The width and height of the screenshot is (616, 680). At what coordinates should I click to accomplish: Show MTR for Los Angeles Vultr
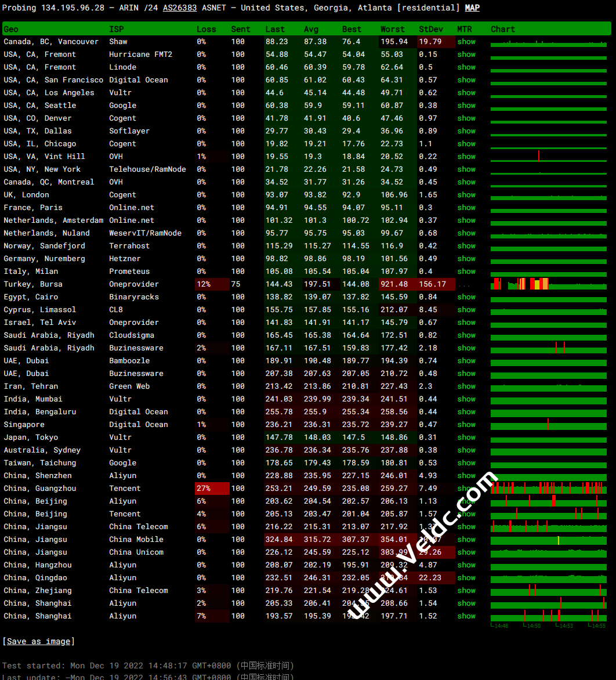pyautogui.click(x=466, y=93)
